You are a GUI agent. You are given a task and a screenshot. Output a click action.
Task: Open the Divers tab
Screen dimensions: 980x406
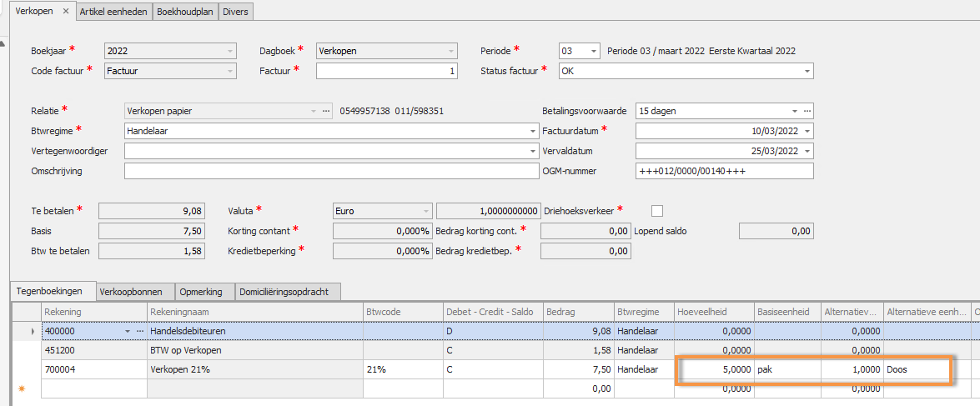point(236,11)
